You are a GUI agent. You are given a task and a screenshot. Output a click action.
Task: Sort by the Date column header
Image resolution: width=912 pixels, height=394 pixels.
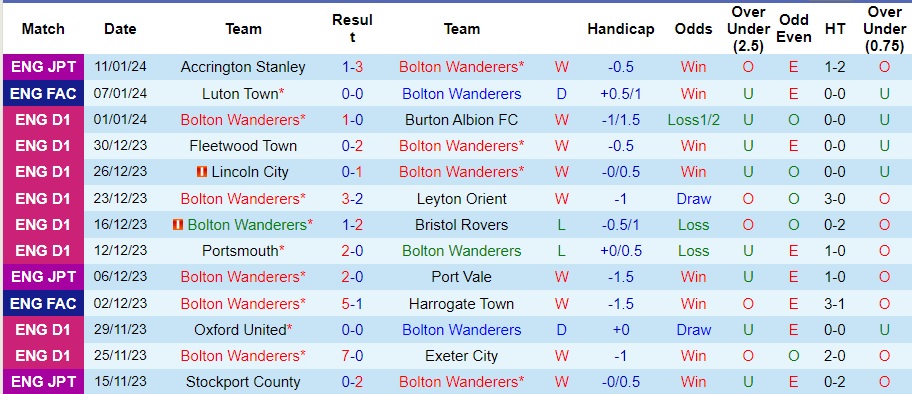click(x=120, y=29)
